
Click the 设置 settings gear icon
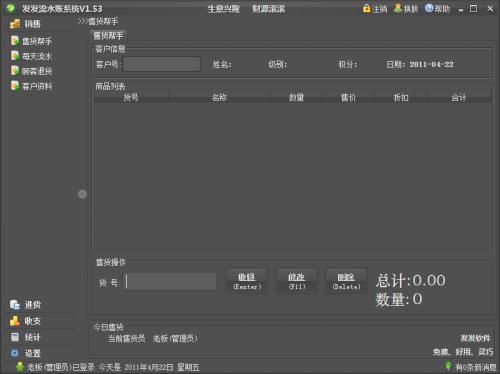(15, 353)
